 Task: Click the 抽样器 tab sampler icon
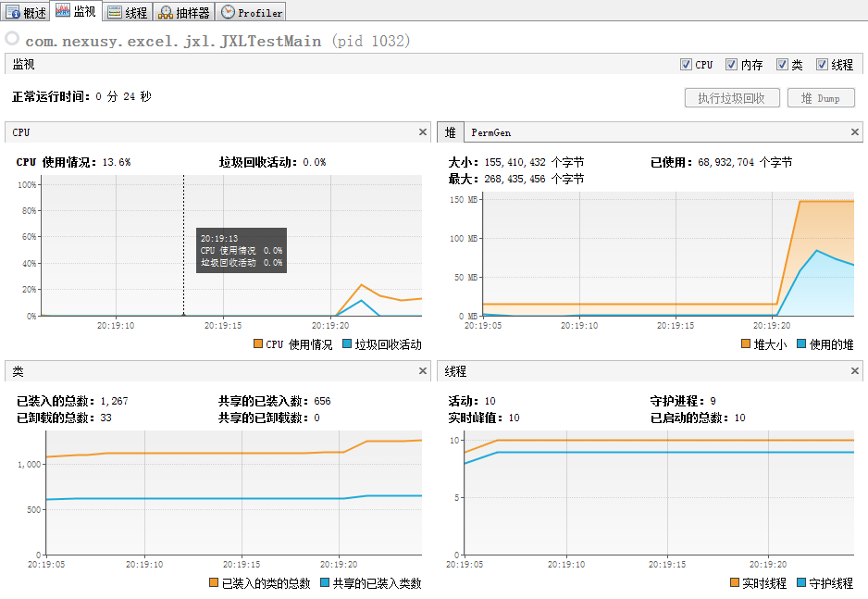166,12
